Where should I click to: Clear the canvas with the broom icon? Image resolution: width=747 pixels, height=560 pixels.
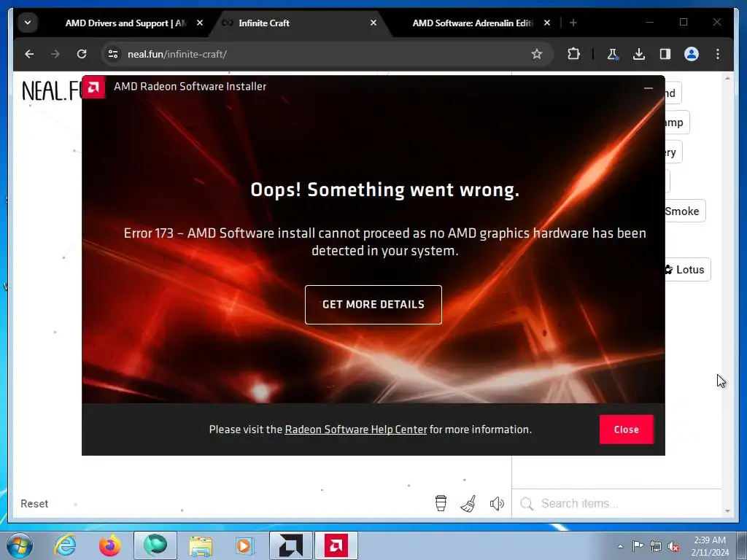tap(468, 503)
